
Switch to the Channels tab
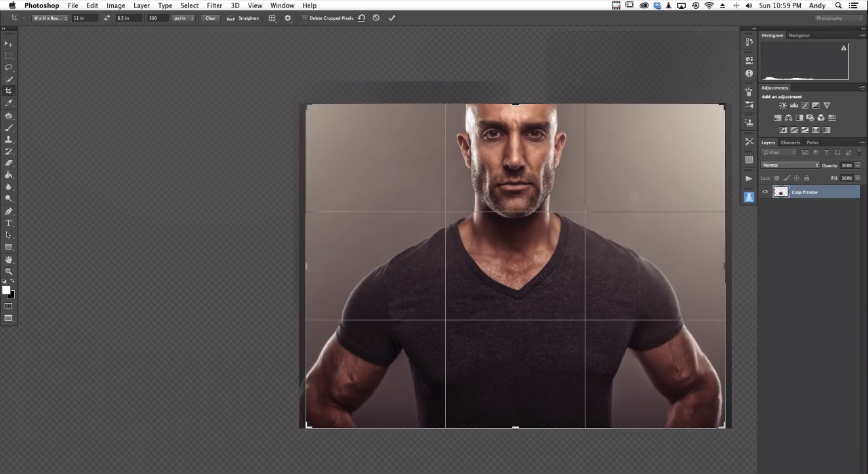coord(790,142)
